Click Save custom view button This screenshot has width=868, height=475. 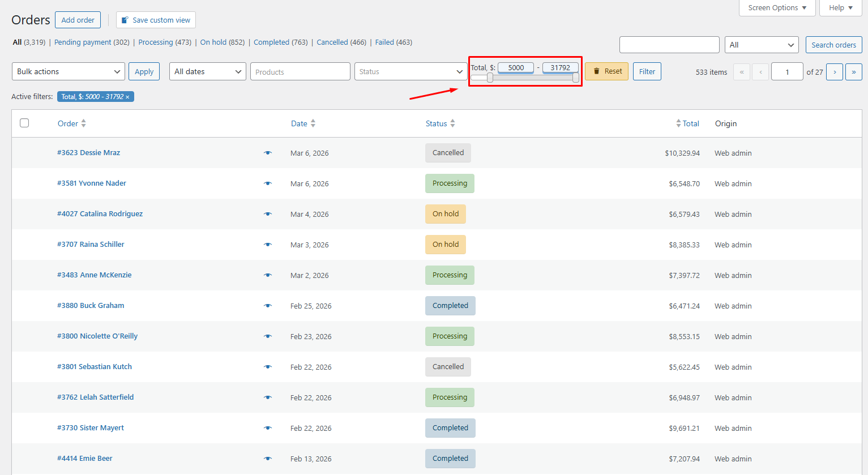(x=156, y=20)
